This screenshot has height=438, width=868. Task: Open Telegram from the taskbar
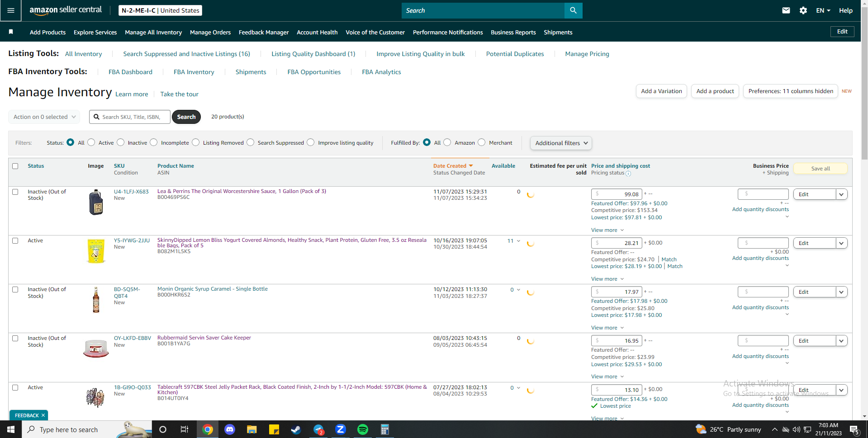coord(318,429)
